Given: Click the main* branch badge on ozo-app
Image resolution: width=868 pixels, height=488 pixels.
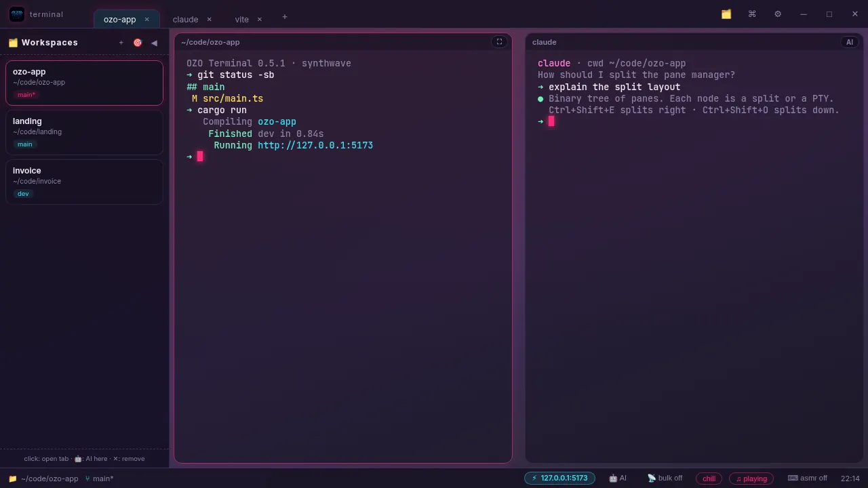Looking at the screenshot, I should (x=26, y=95).
